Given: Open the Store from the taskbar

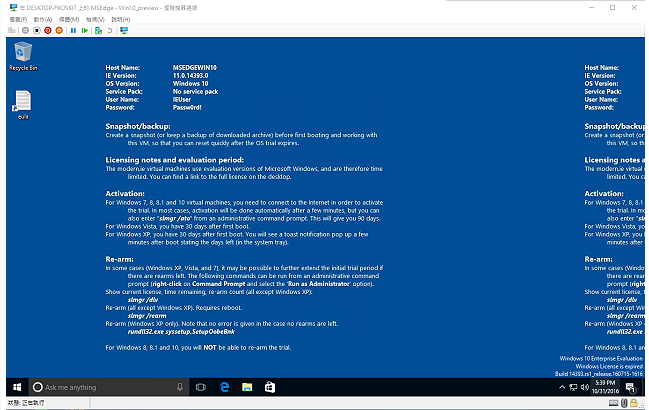Looking at the screenshot, I should (270, 387).
